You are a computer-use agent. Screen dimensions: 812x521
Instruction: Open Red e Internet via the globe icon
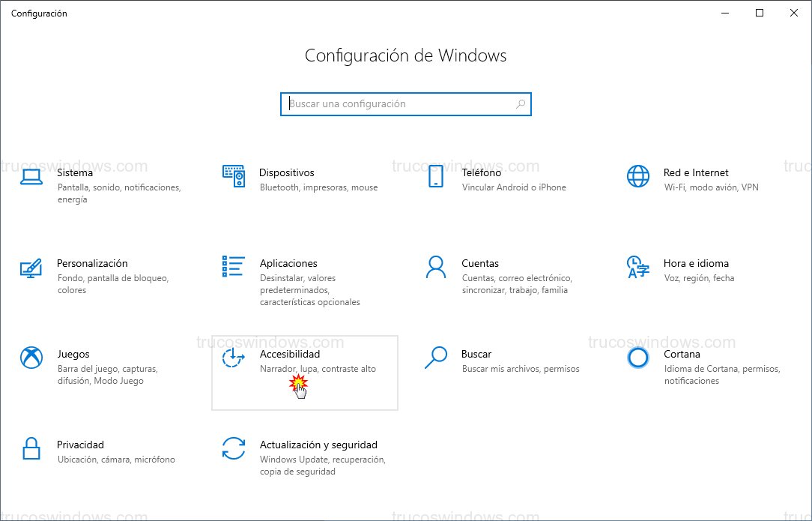(637, 176)
